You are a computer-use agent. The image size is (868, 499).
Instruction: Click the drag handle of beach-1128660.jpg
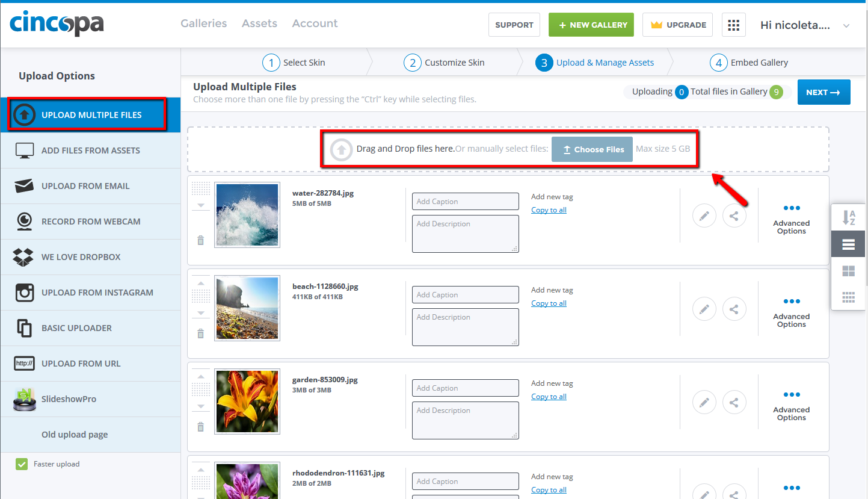tap(201, 296)
